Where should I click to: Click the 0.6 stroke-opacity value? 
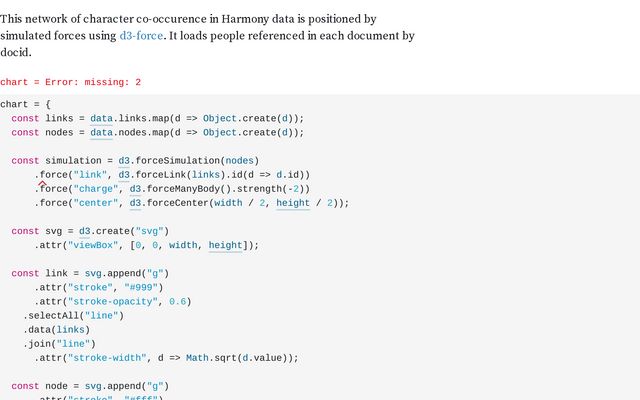pyautogui.click(x=179, y=301)
